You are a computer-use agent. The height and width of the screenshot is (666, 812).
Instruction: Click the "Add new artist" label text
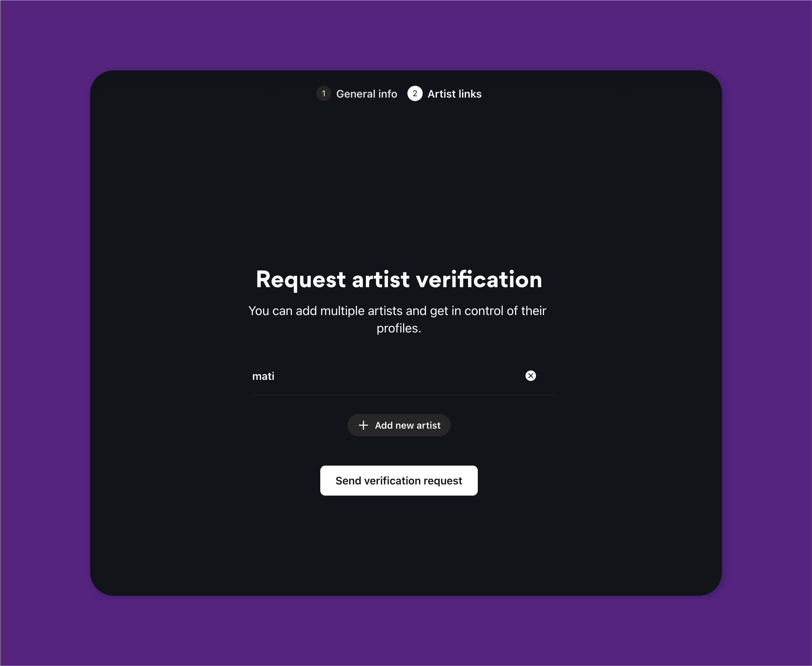tap(407, 426)
